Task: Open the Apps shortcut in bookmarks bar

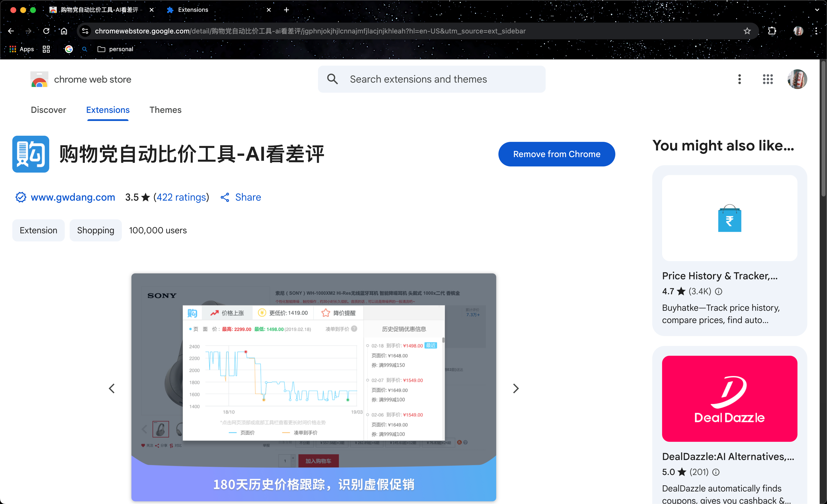Action: click(22, 49)
